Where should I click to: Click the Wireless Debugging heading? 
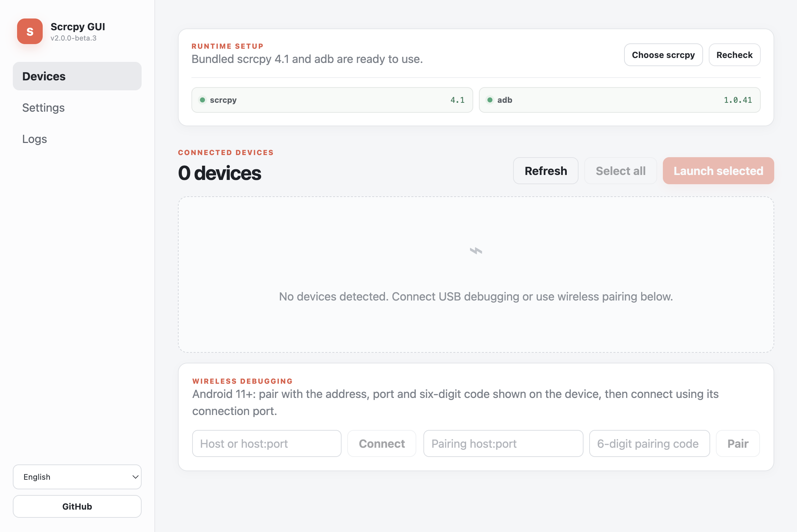coord(243,381)
